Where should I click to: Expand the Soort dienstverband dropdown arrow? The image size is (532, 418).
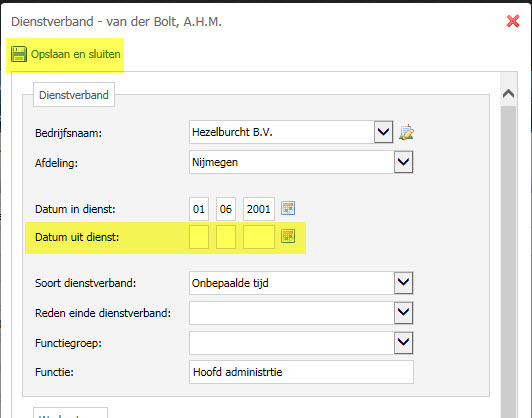pos(403,283)
